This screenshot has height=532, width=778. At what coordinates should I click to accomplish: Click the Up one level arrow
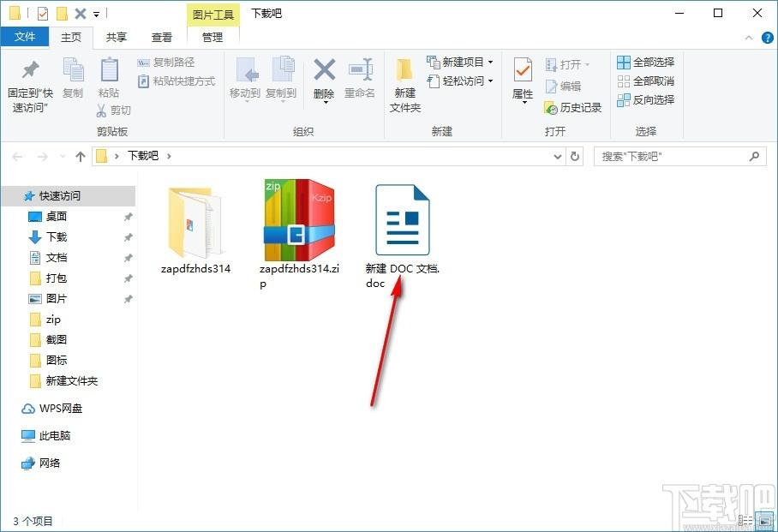(81, 157)
